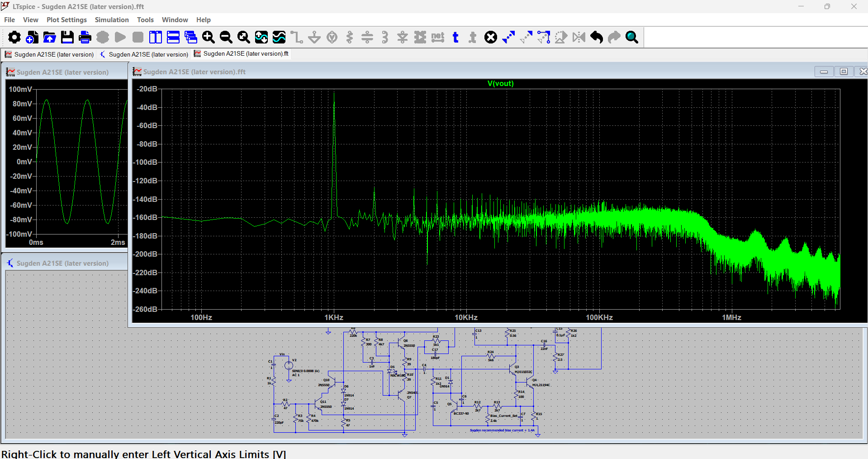Select the place resistor tool
Screen dimensions: 868x459
(350, 37)
